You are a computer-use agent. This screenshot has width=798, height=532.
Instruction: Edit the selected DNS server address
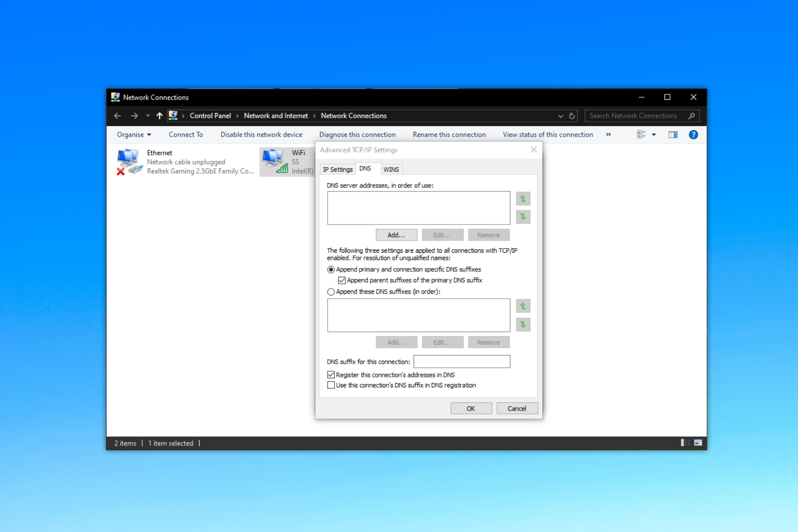[442, 235]
